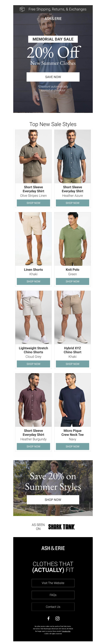Click Shop Now under Knit Polo Green
The image size is (106, 644).
(73, 281)
